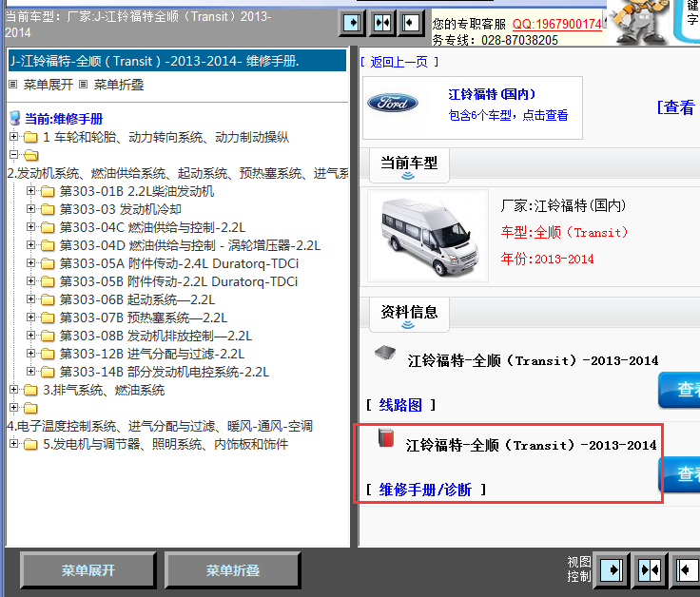Click folder icon of 第303-03 发动机冷却

[x=48, y=209]
